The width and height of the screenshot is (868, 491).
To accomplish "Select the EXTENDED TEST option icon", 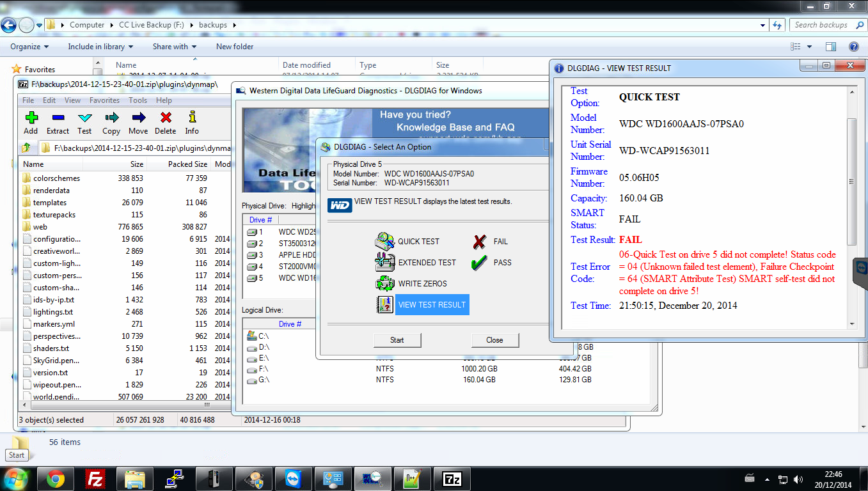I will (x=385, y=262).
